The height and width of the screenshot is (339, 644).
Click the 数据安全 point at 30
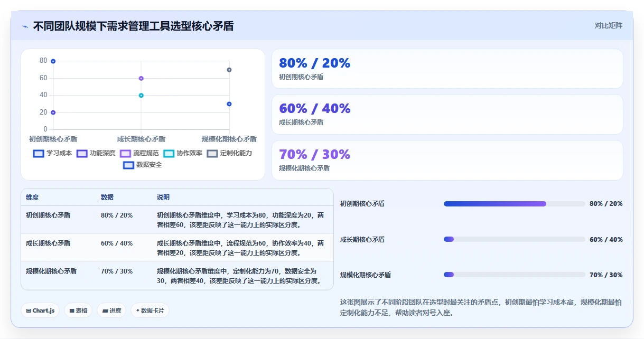(229, 104)
